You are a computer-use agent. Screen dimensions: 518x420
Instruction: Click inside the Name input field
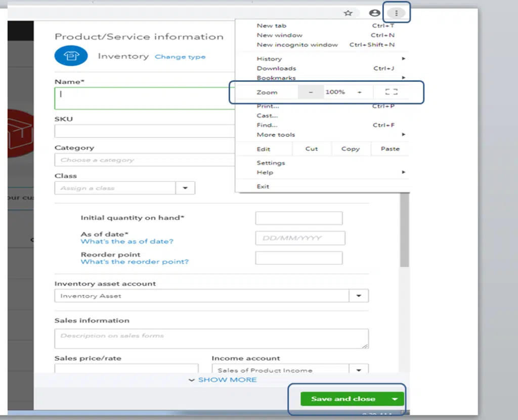[x=142, y=98]
